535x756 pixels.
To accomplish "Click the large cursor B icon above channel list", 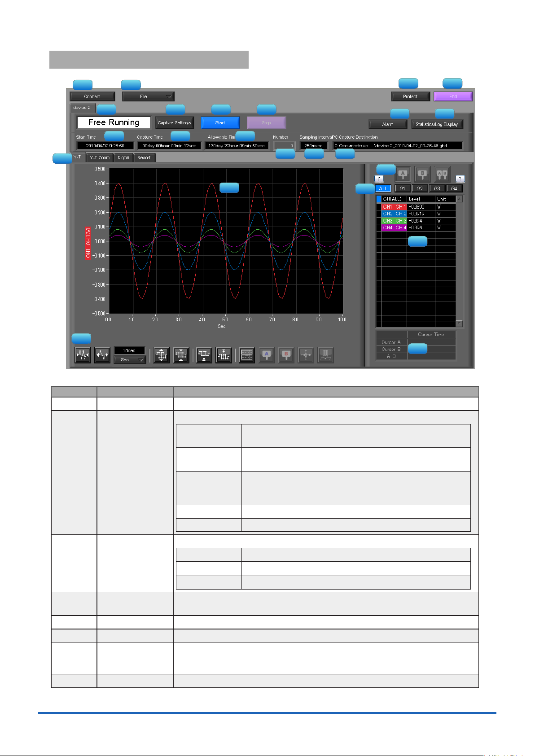I will tap(422, 174).
